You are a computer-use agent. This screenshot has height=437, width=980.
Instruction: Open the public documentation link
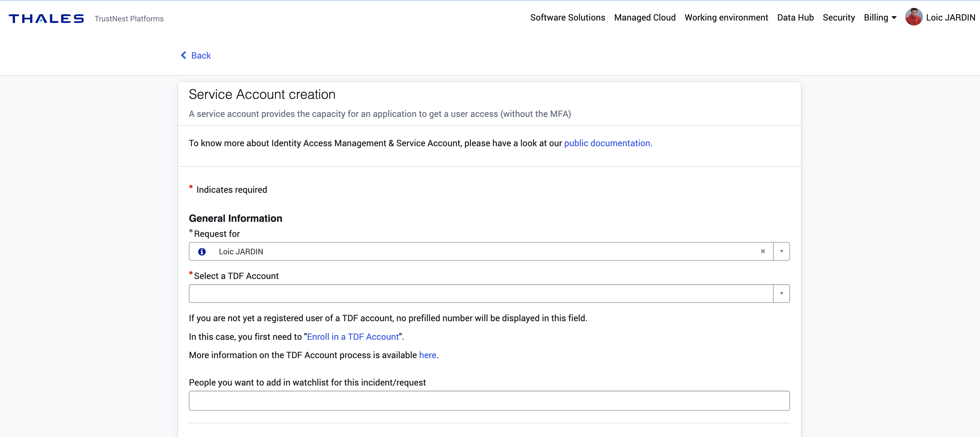(x=608, y=143)
